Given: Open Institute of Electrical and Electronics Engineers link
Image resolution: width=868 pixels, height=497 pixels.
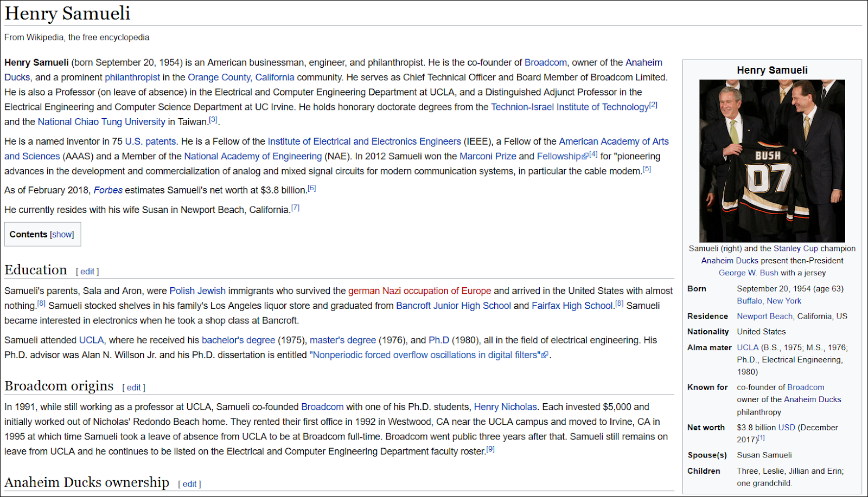Looking at the screenshot, I should (365, 141).
